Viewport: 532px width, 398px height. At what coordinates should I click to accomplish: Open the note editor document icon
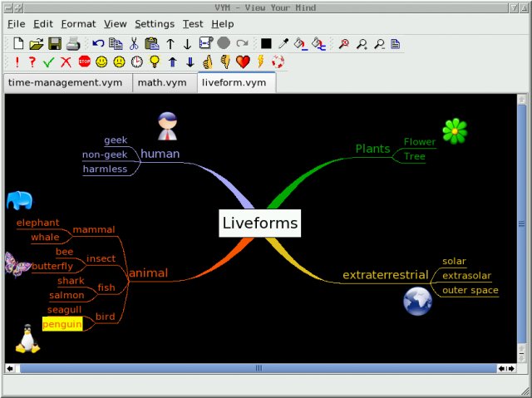(x=396, y=44)
